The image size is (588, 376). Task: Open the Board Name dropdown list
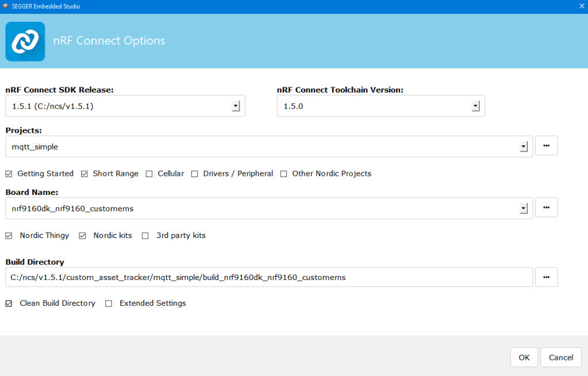523,209
